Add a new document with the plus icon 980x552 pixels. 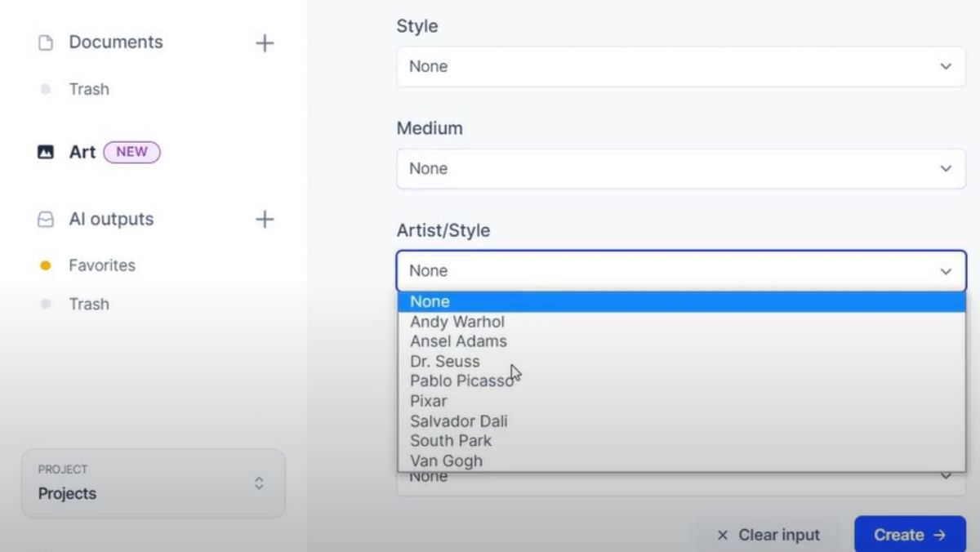click(265, 42)
